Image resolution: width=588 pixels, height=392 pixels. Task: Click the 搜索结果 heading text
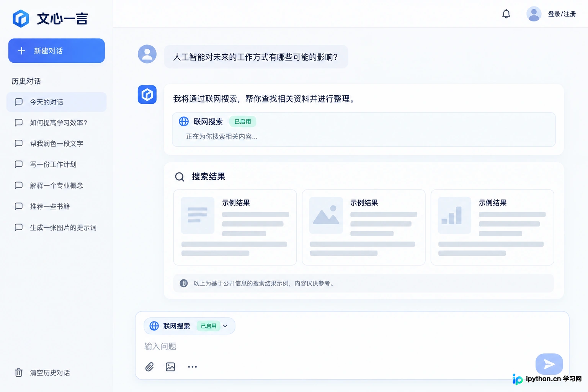pos(209,176)
